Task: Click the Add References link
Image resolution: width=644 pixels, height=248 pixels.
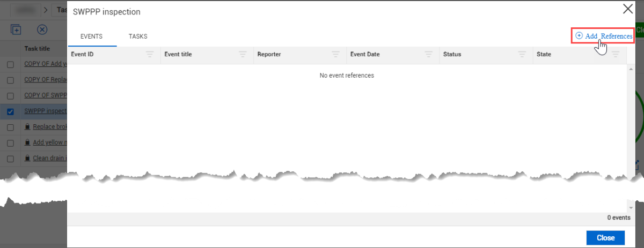Action: click(603, 36)
